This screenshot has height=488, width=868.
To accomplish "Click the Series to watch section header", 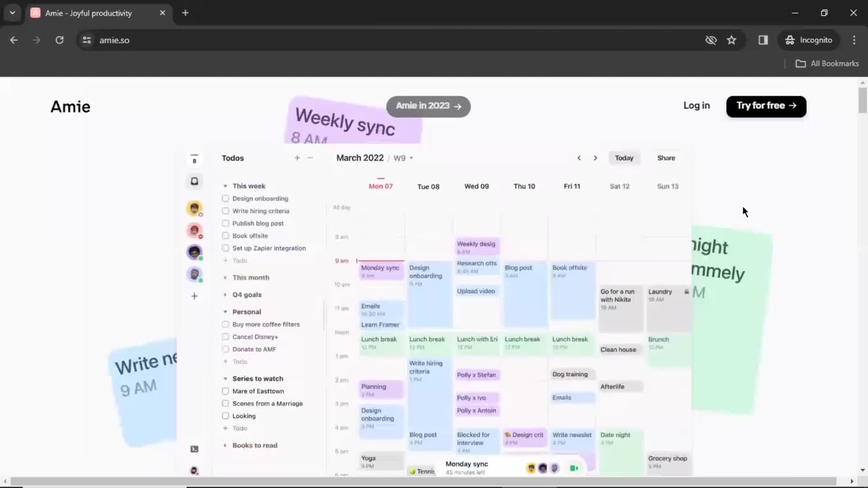I will [258, 378].
